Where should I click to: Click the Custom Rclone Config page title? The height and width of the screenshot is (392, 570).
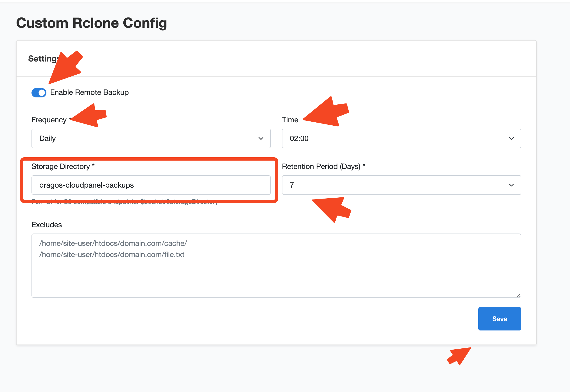pyautogui.click(x=91, y=23)
